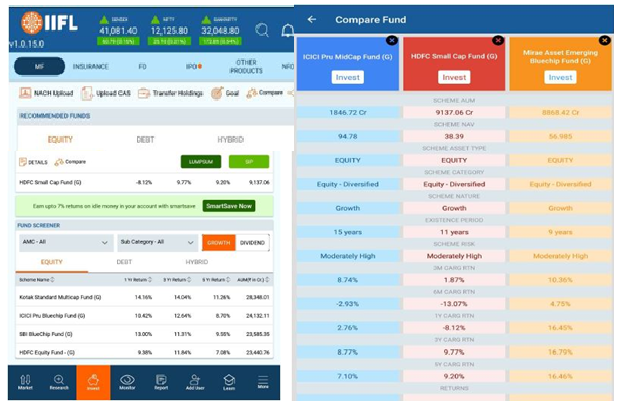
Task: Select DEBT tab in Fund Screener
Action: click(x=124, y=262)
